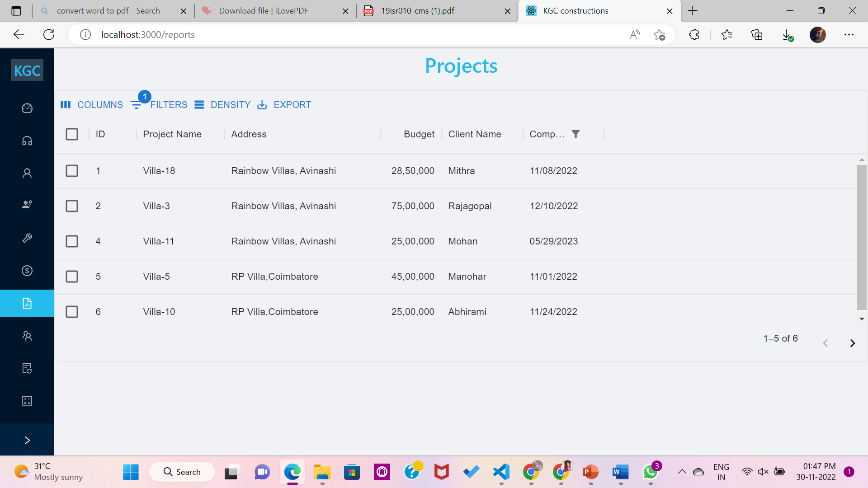The height and width of the screenshot is (488, 868).
Task: Select the wrench tools icon in sidebar
Action: pyautogui.click(x=27, y=238)
